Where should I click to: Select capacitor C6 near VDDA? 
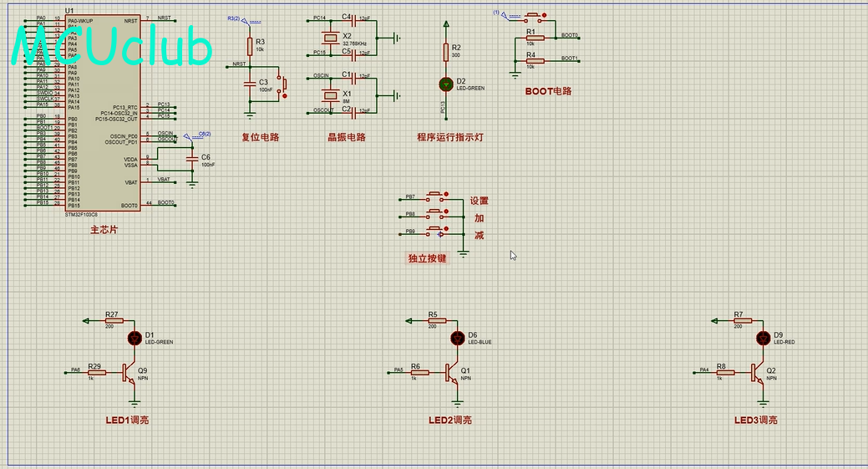point(192,159)
